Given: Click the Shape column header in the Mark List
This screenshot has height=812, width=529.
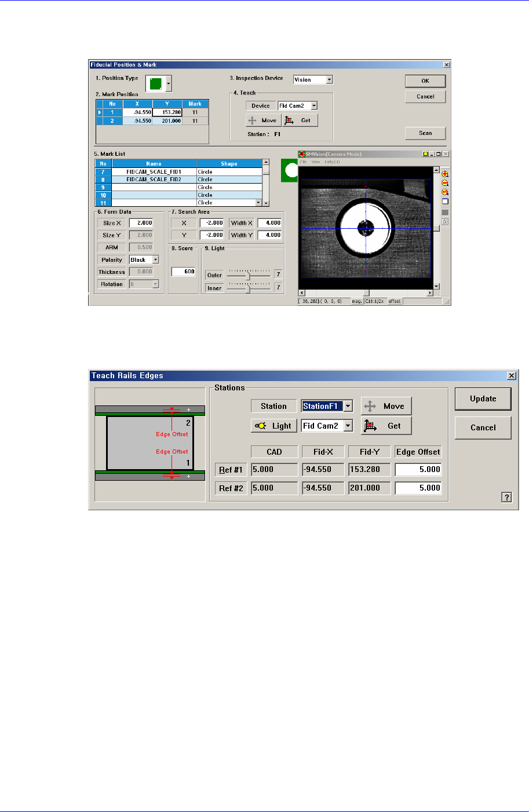Looking at the screenshot, I should tap(229, 164).
